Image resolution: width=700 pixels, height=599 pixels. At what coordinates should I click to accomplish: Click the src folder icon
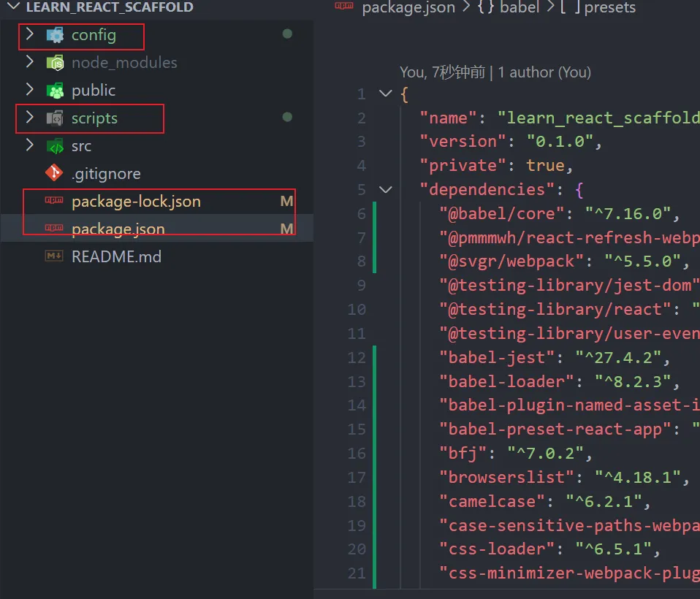coord(55,146)
